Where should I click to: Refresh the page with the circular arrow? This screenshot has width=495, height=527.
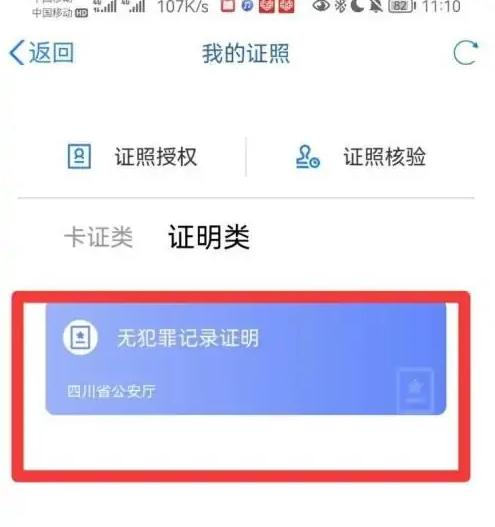pyautogui.click(x=465, y=53)
